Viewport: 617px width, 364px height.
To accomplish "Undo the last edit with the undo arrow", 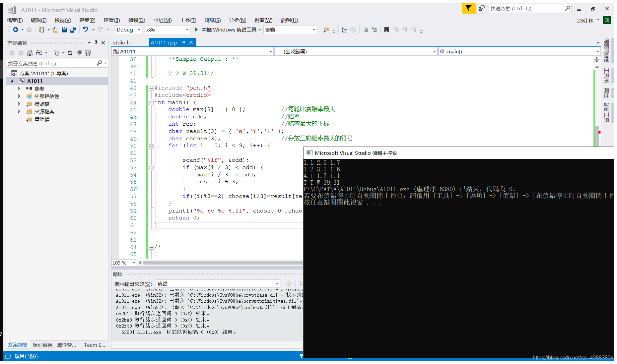I will click(x=86, y=30).
